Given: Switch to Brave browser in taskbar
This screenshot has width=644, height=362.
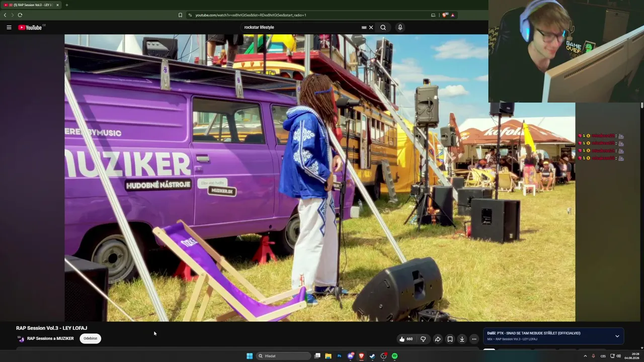Looking at the screenshot, I should coord(361,356).
